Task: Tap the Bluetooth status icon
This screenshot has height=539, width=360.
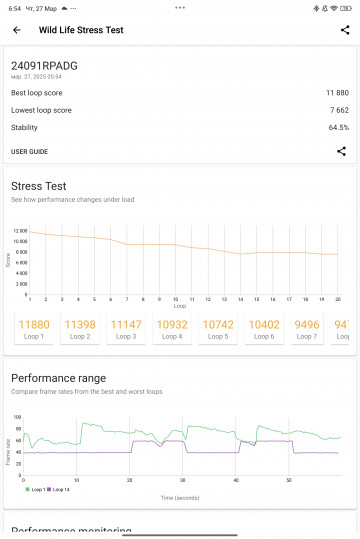Action: click(x=316, y=9)
